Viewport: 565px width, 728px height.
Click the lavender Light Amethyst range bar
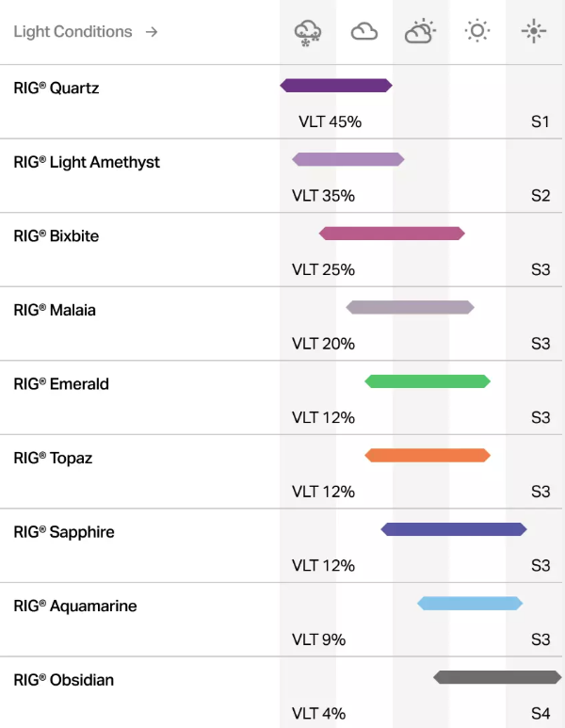[x=348, y=159]
